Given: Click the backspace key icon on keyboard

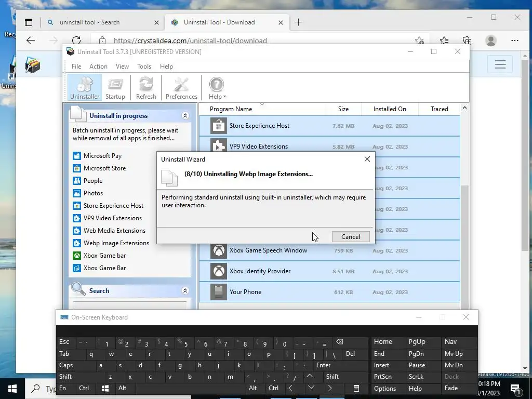Looking at the screenshot, I should 340,342.
